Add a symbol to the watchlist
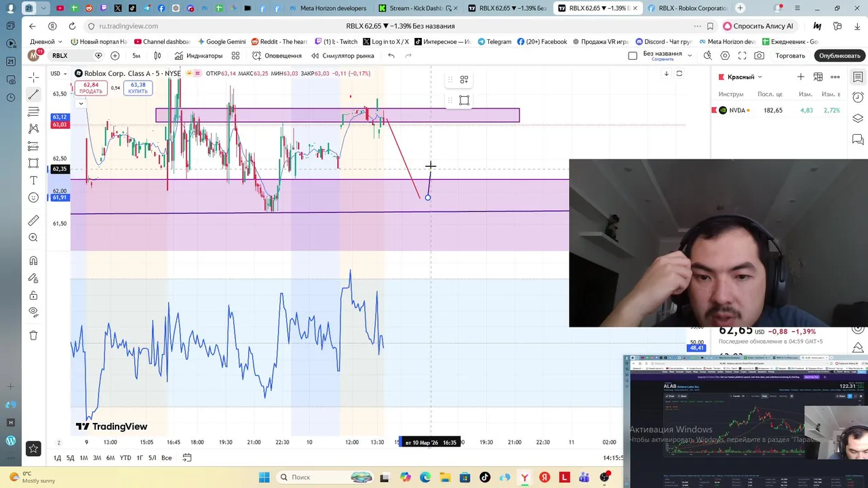The image size is (868, 488). [801, 77]
